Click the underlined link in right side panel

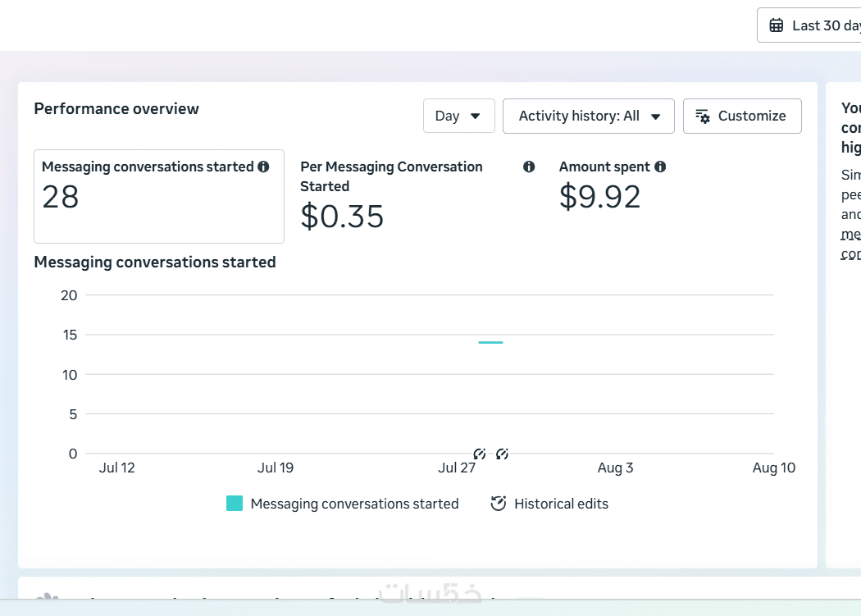click(x=850, y=244)
